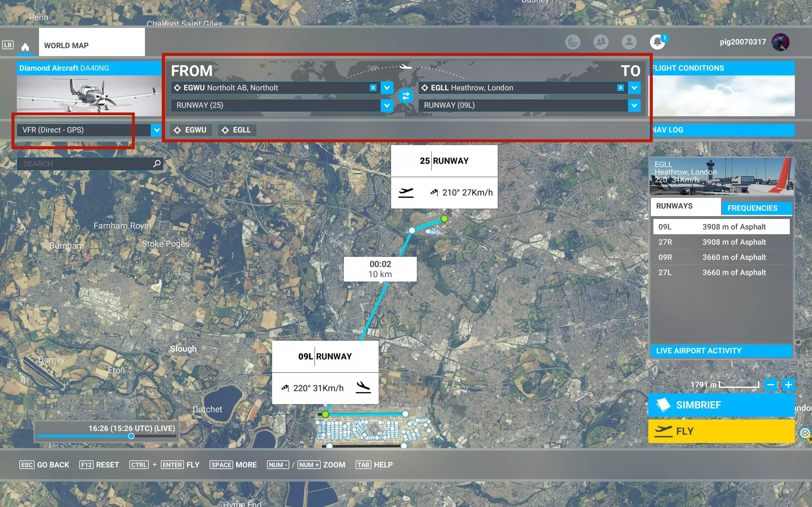Zoom out map with minus button
Viewport: 812px width, 507px height.
[771, 385]
